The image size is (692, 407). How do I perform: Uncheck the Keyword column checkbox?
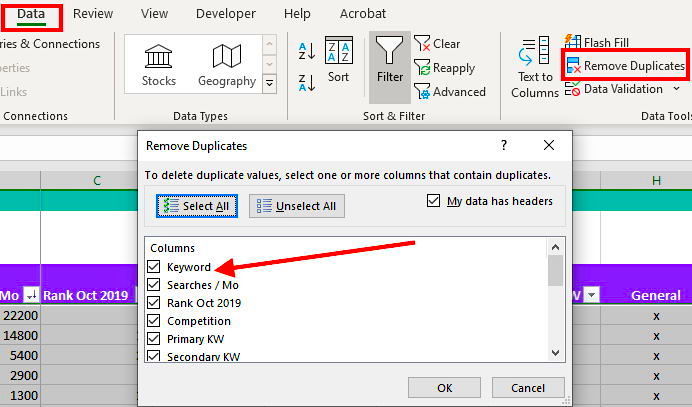coord(154,267)
